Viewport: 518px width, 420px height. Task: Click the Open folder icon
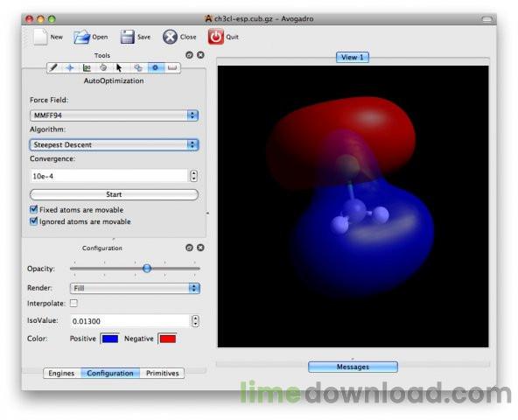point(81,37)
